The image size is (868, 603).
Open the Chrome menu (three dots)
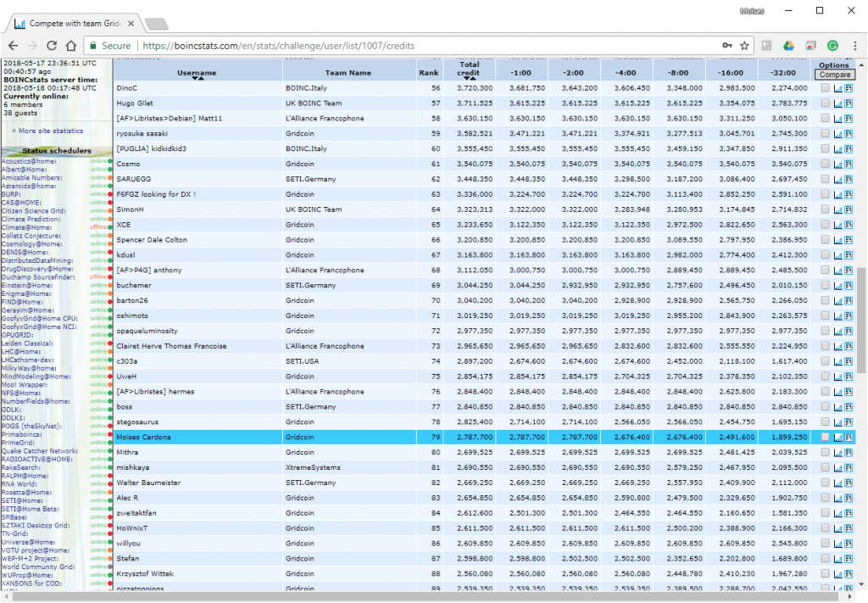[x=854, y=46]
